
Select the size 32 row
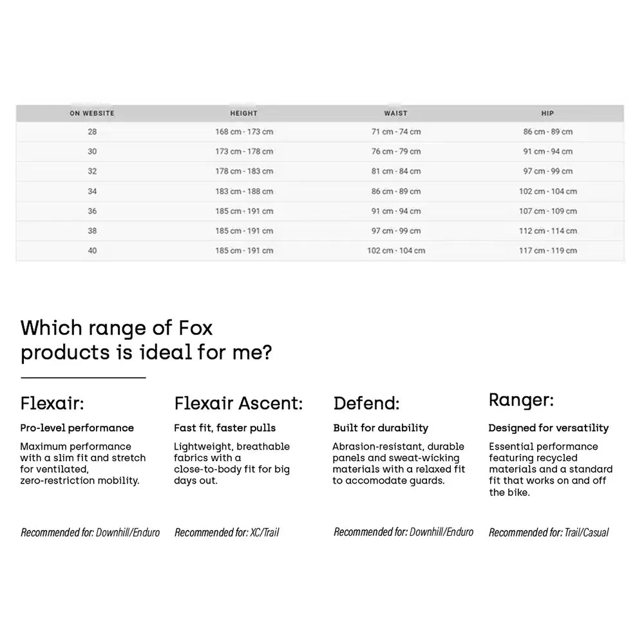(x=320, y=171)
